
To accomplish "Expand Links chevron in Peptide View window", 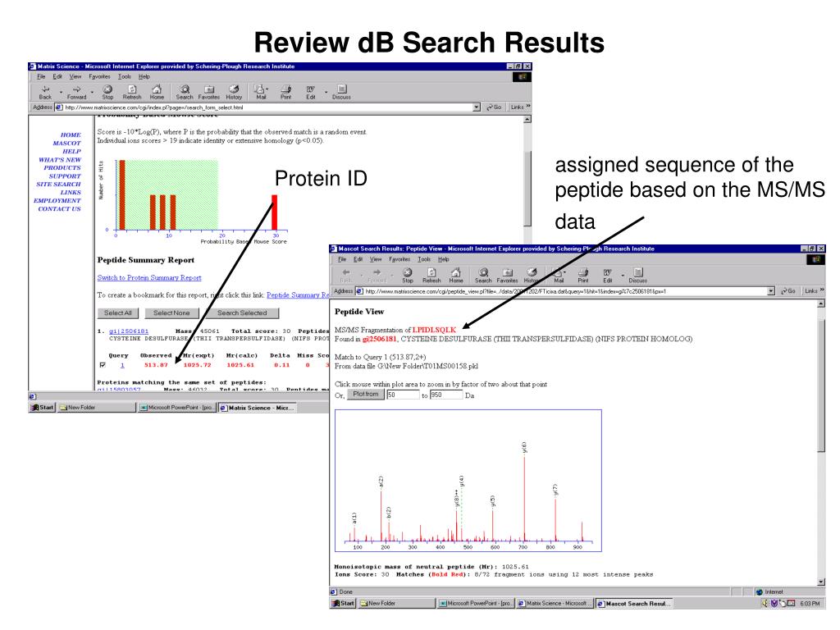I will coord(822,290).
